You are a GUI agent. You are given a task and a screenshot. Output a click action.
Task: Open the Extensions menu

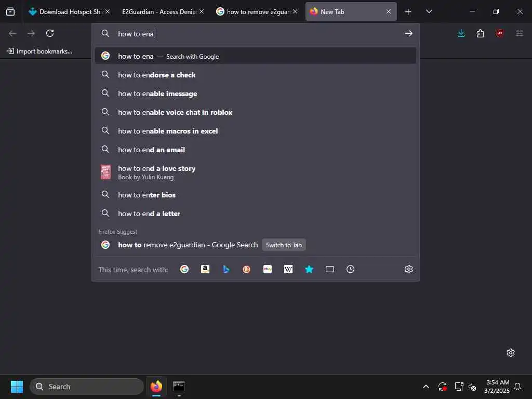pos(480,33)
